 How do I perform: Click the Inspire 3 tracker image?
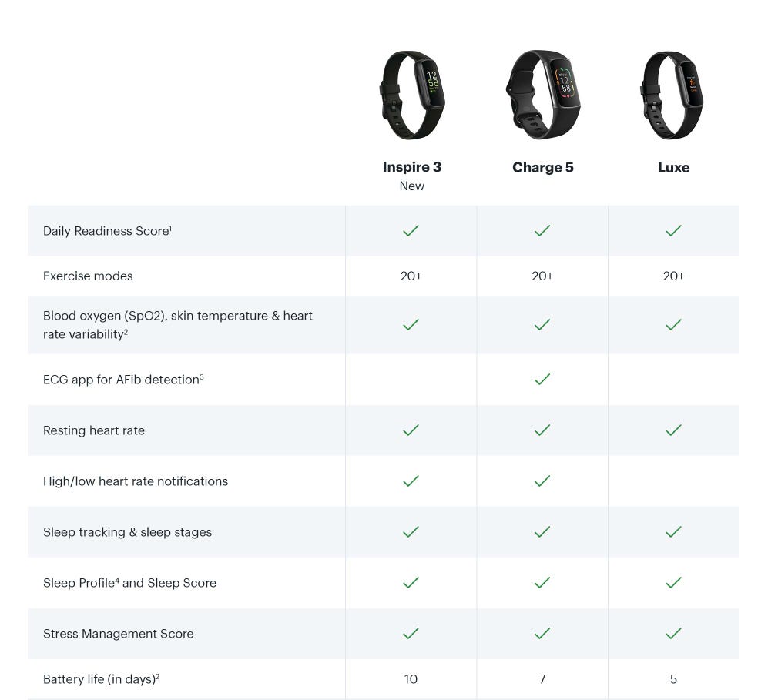click(x=412, y=95)
